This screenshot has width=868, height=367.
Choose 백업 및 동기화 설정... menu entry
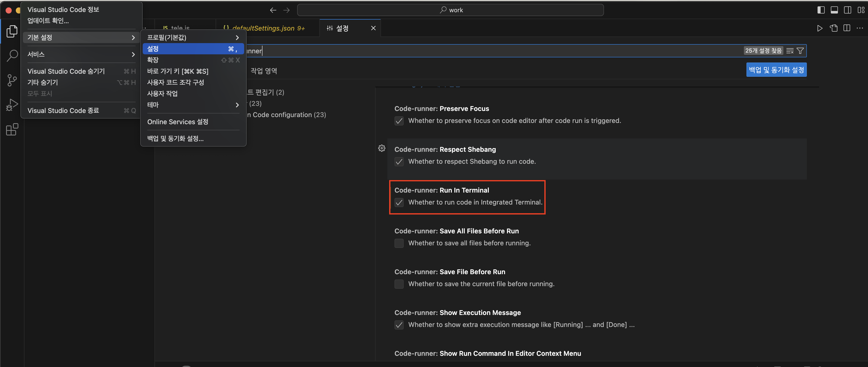pyautogui.click(x=193, y=139)
